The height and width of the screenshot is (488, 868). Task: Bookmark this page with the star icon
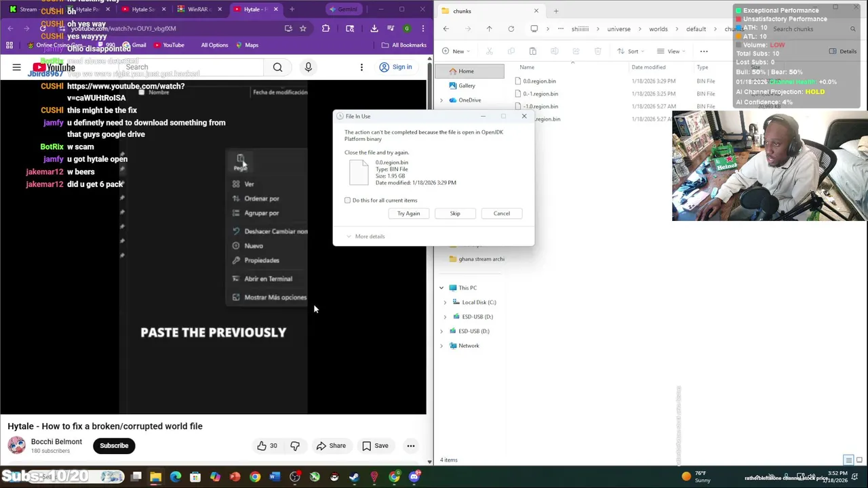[x=303, y=28]
